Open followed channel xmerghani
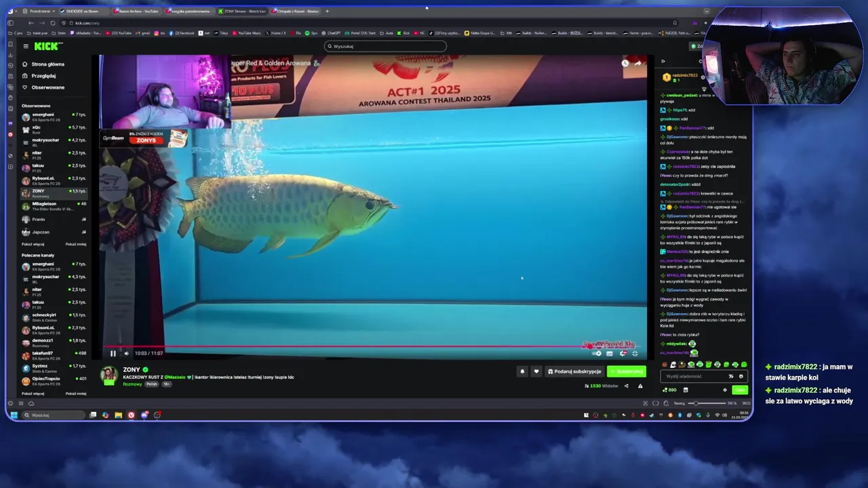The image size is (868, 488). click(54, 117)
